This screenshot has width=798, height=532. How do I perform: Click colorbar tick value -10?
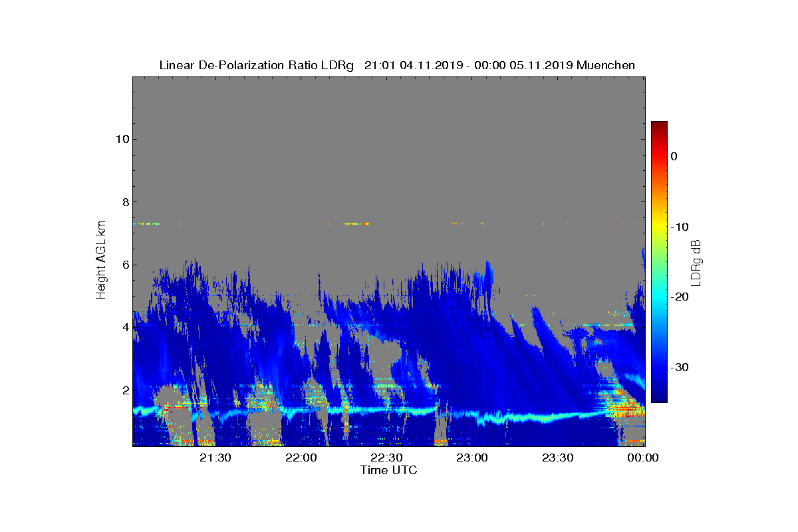678,227
